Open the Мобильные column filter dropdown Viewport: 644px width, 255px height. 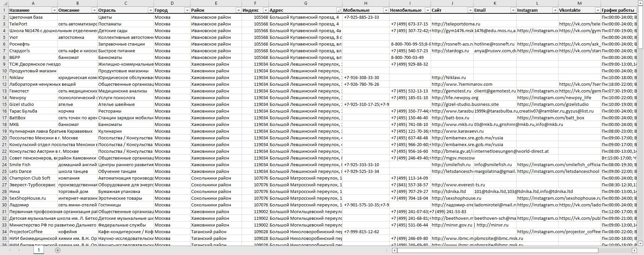click(386, 10)
